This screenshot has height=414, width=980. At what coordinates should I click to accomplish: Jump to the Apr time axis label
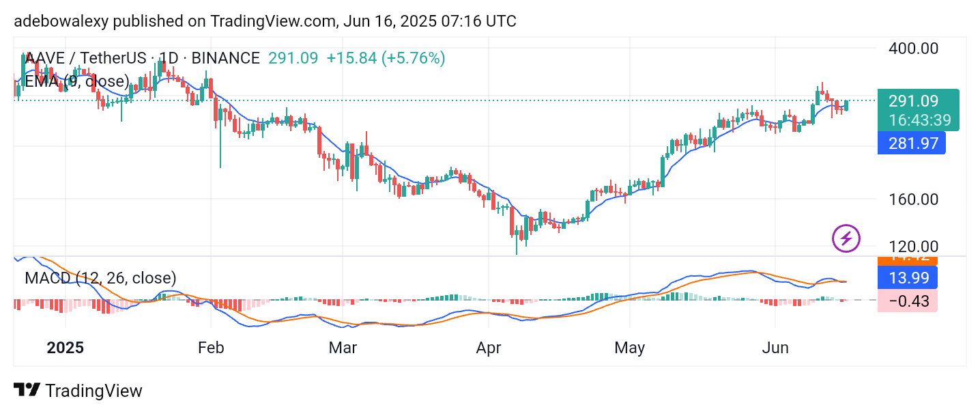(x=489, y=348)
